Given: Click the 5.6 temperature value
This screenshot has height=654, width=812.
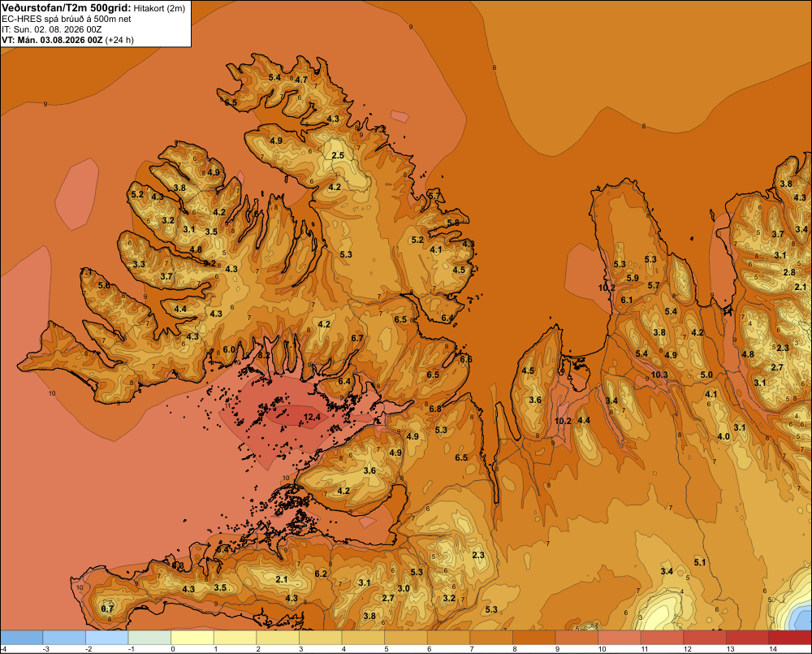Looking at the screenshot, I should point(104,285).
